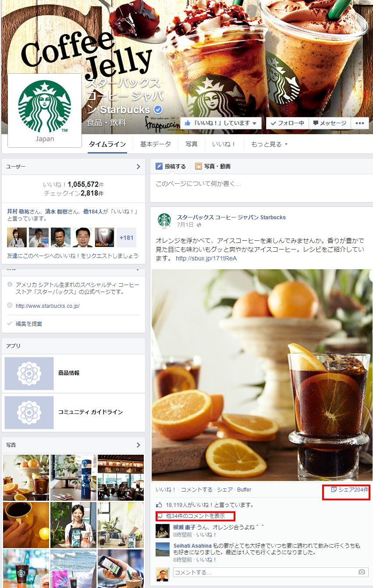Viewport: 373px width, 588px height.
Task: Click camera icon in comment field
Action: pyautogui.click(x=362, y=572)
